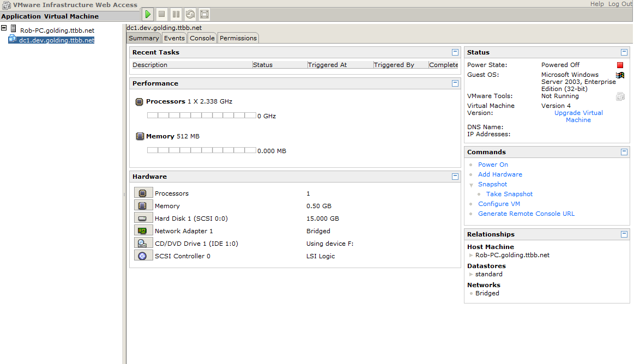This screenshot has height=364, width=634.
Task: Click the SCSI Controller 0 row label
Action: (183, 256)
